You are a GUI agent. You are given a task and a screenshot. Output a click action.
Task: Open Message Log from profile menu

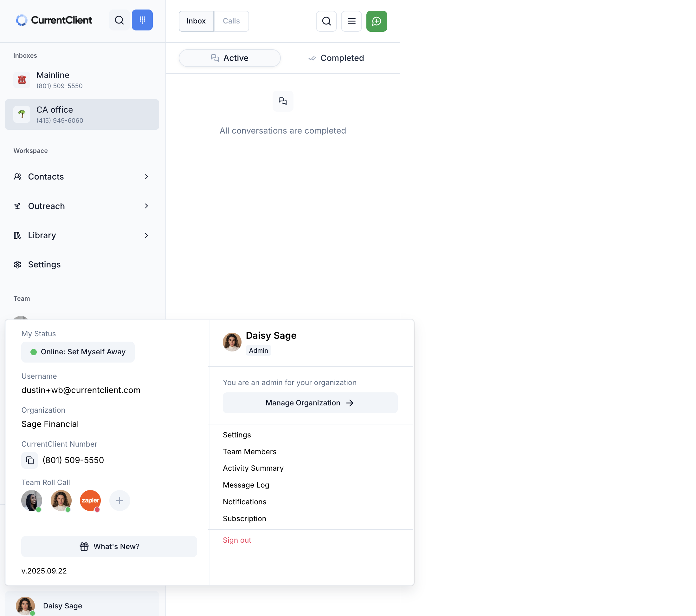click(x=246, y=485)
